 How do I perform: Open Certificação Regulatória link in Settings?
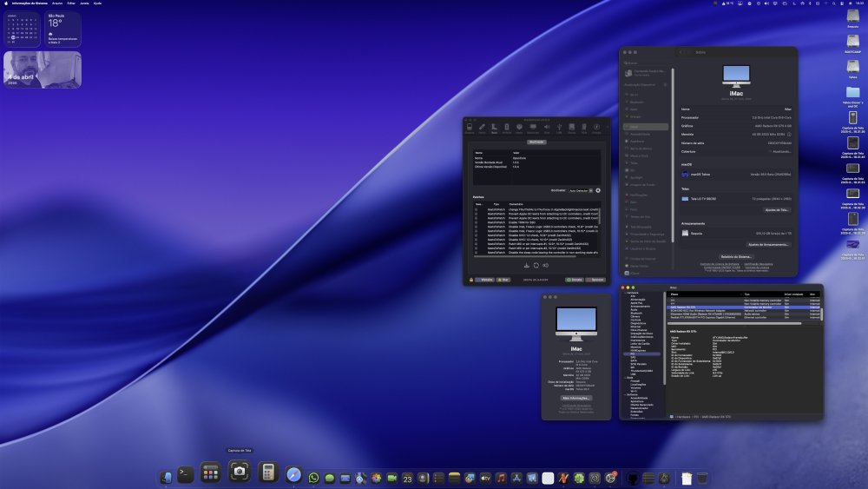click(759, 263)
